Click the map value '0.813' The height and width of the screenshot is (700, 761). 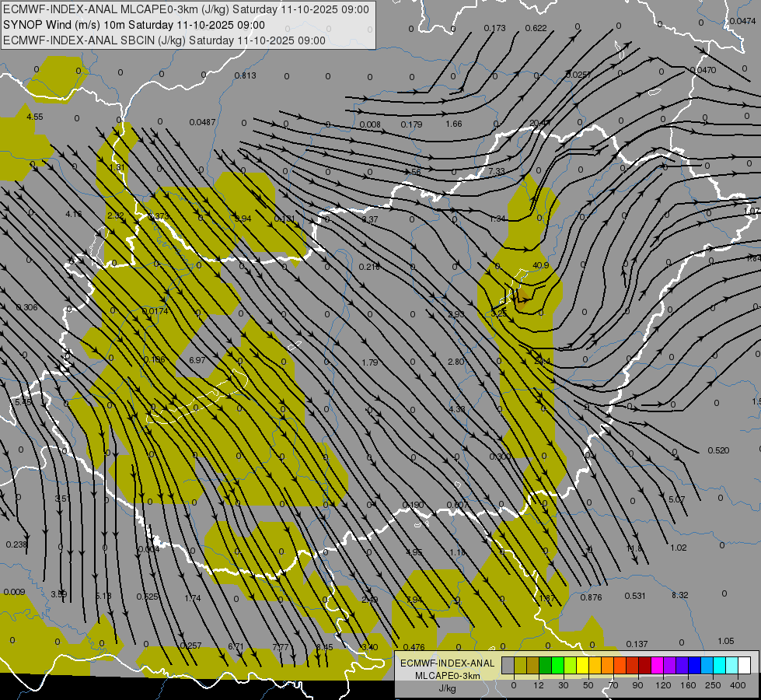pos(245,75)
